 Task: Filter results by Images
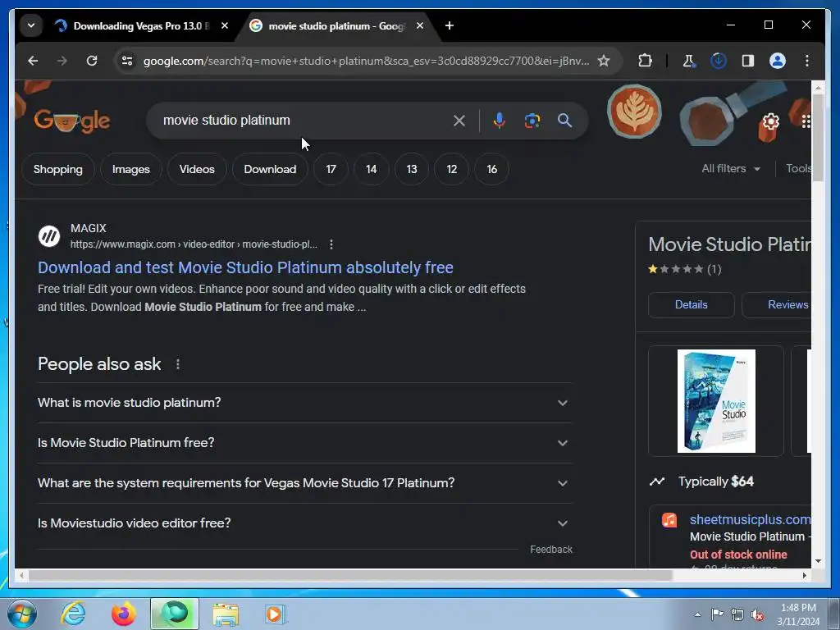coord(130,169)
